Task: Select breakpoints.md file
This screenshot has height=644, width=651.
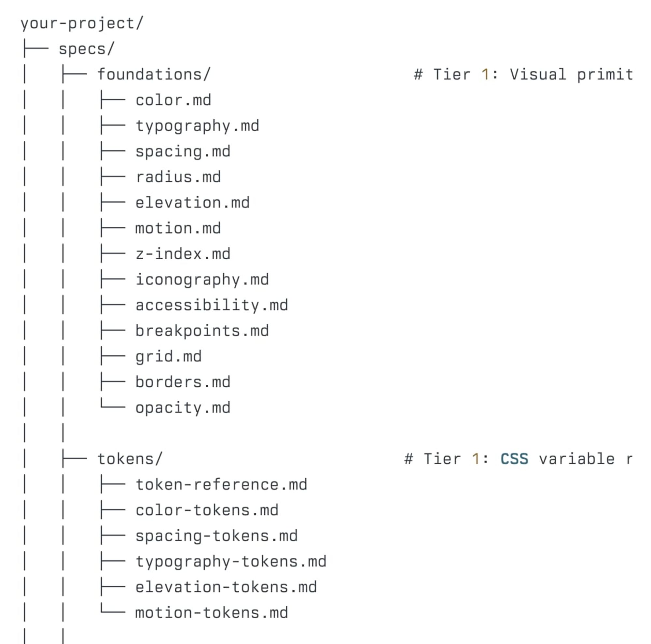Action: coord(202,331)
